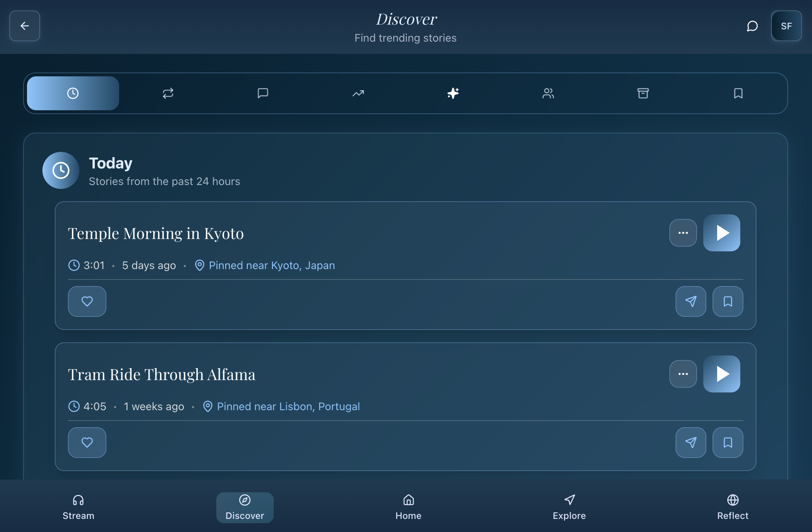812x532 pixels.
Task: Open more options for Temple Morning in Kyoto
Action: point(682,232)
